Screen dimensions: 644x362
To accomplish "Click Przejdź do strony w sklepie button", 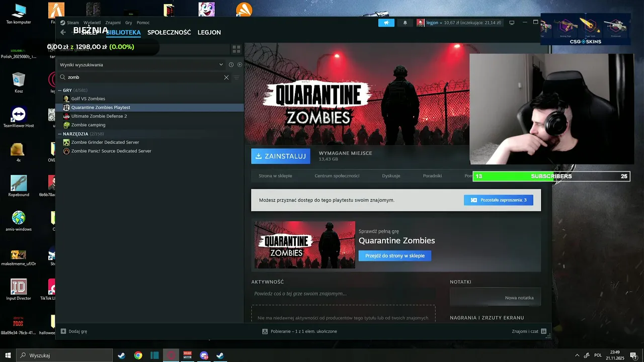I will click(395, 256).
